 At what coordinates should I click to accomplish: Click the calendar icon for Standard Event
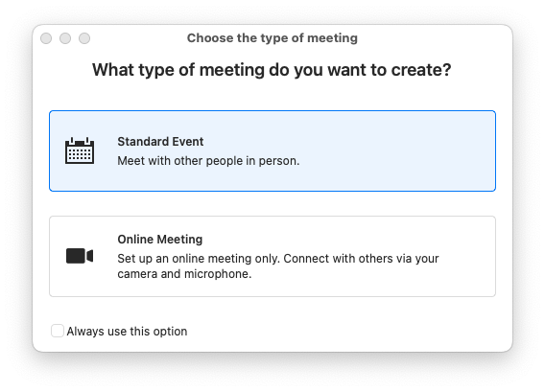tap(80, 150)
